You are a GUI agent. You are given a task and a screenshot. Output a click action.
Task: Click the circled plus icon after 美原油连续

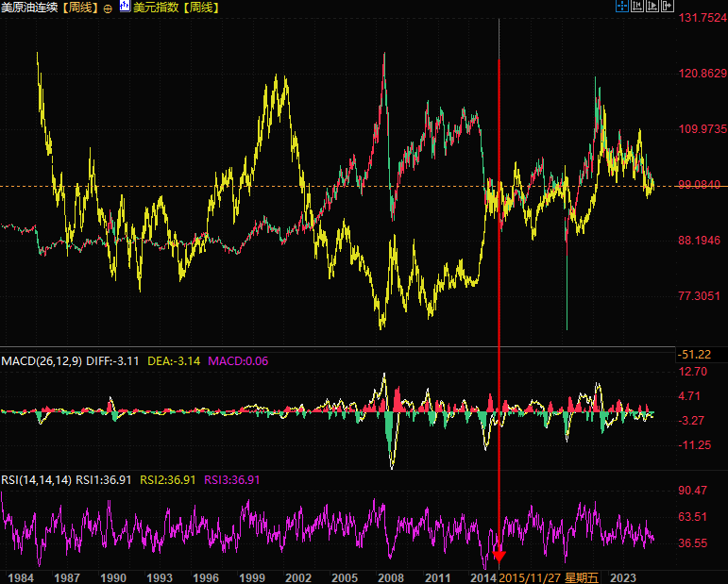click(107, 8)
